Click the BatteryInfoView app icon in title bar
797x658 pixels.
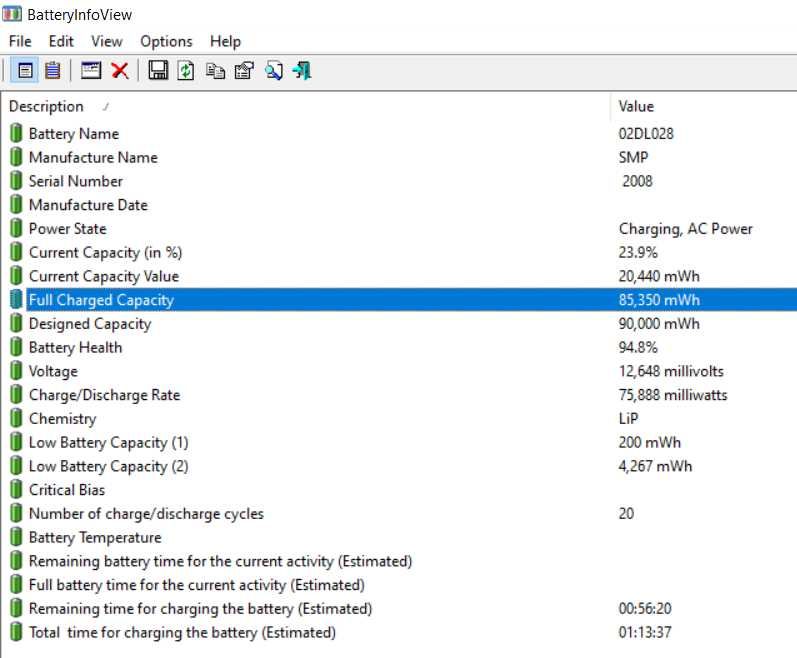[12, 13]
